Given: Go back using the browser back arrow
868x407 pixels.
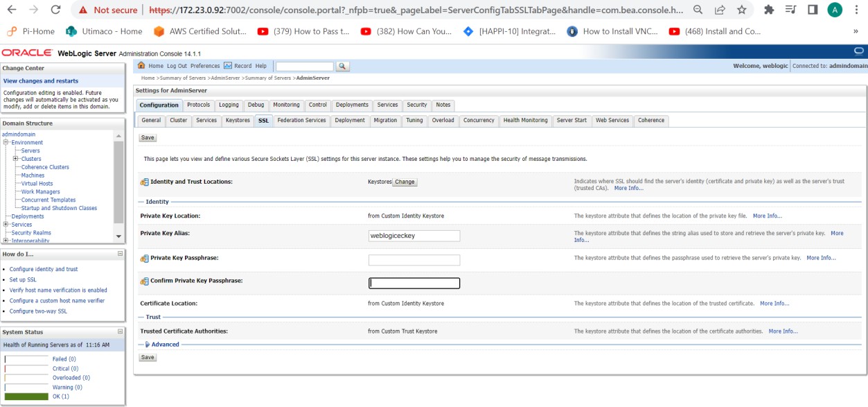Looking at the screenshot, I should point(12,10).
